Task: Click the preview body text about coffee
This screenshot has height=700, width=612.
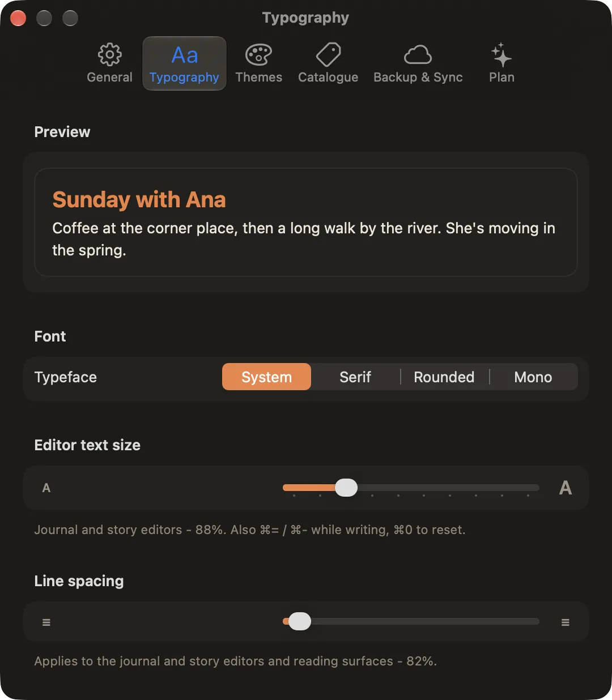Action: [x=304, y=239]
